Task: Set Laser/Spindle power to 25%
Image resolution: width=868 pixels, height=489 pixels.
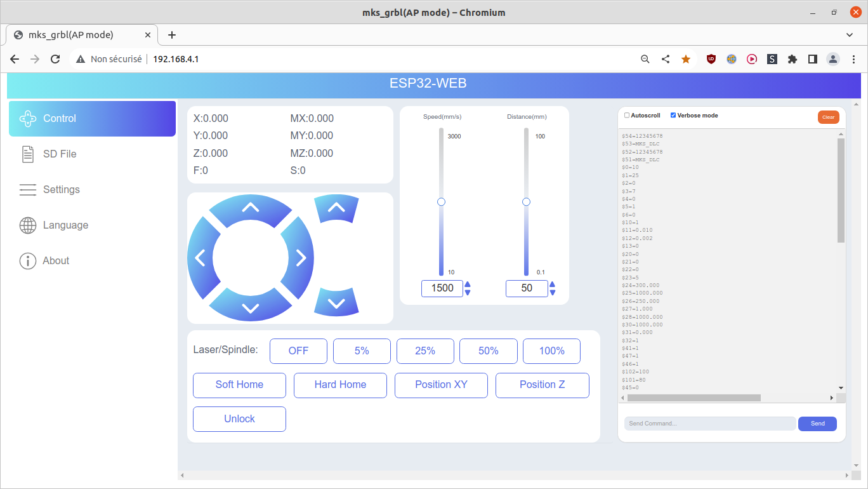Action: click(425, 351)
